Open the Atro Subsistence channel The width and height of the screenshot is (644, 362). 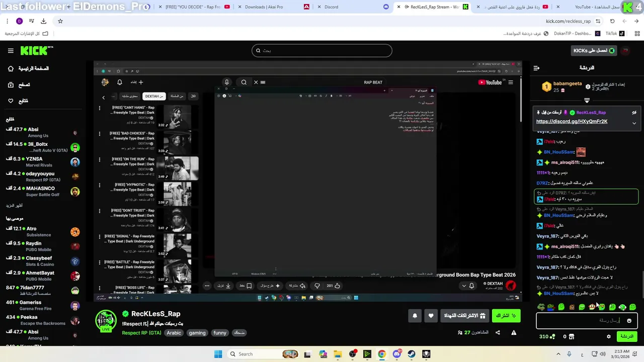(x=43, y=232)
